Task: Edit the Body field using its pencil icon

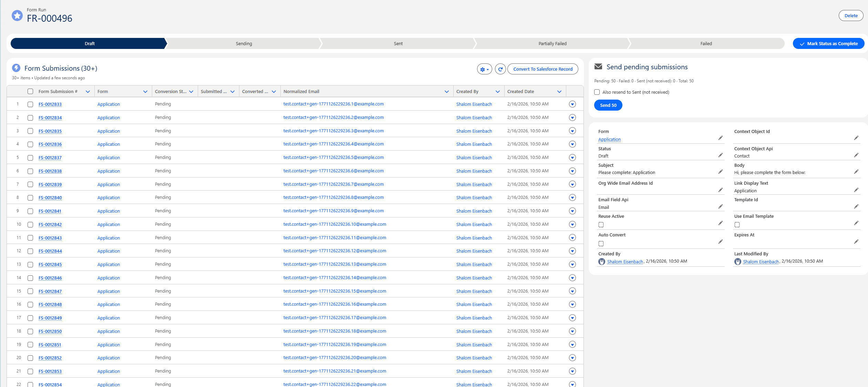Action: 857,171
